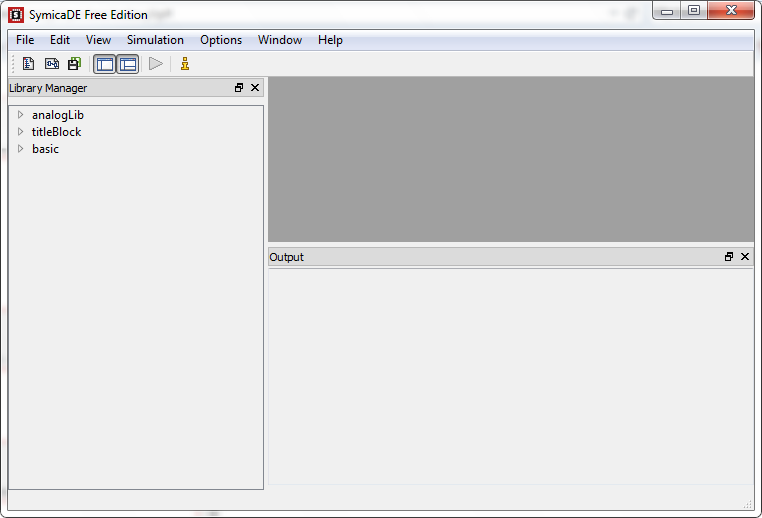762x518 pixels.
Task: Open the View menu
Action: pos(98,40)
